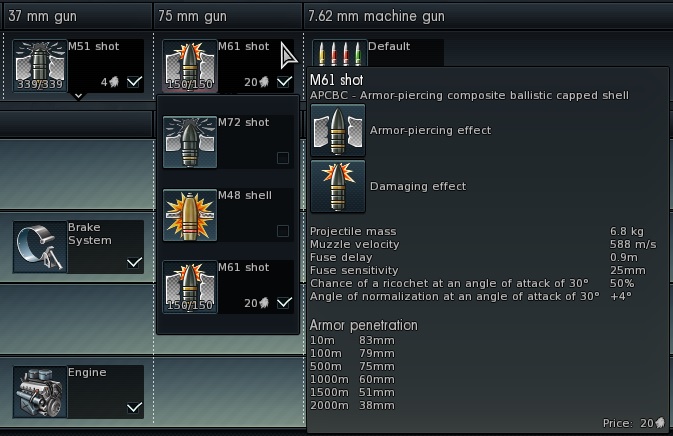Open the Default belt selector label

[x=389, y=46]
